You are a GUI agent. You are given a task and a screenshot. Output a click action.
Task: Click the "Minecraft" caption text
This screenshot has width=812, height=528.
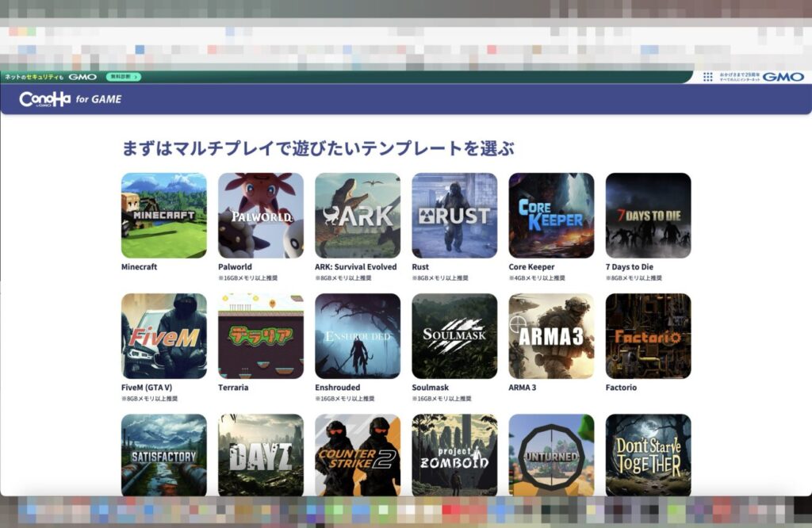pyautogui.click(x=139, y=266)
